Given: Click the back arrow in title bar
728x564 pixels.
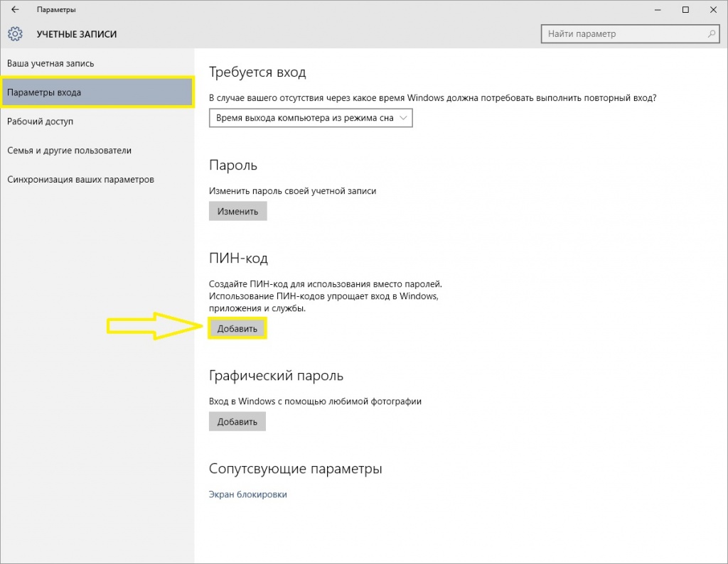Looking at the screenshot, I should coord(15,10).
